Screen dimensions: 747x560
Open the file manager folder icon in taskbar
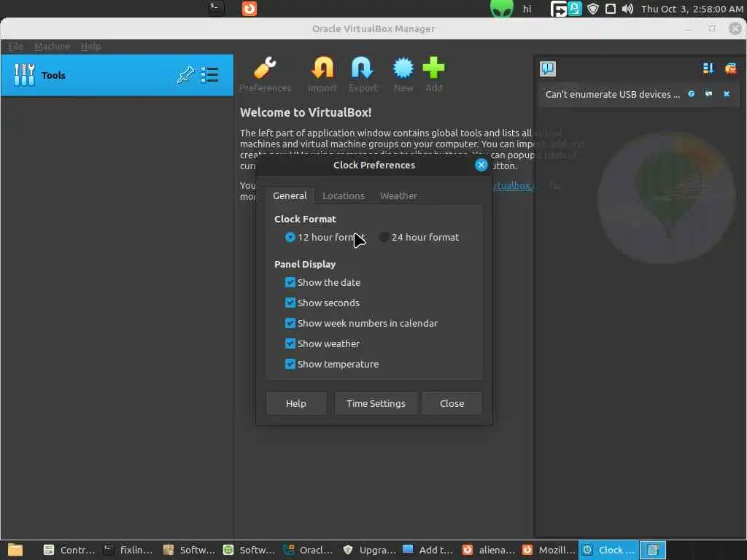[15, 550]
